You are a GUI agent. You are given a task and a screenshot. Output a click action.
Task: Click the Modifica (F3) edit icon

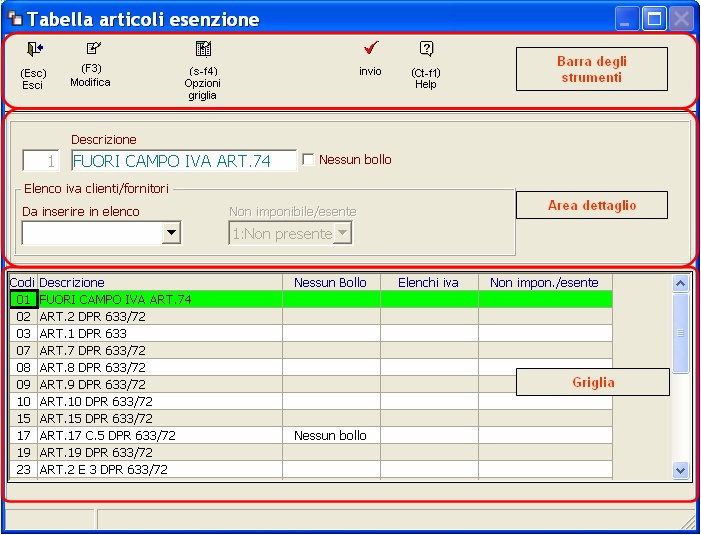tap(93, 48)
